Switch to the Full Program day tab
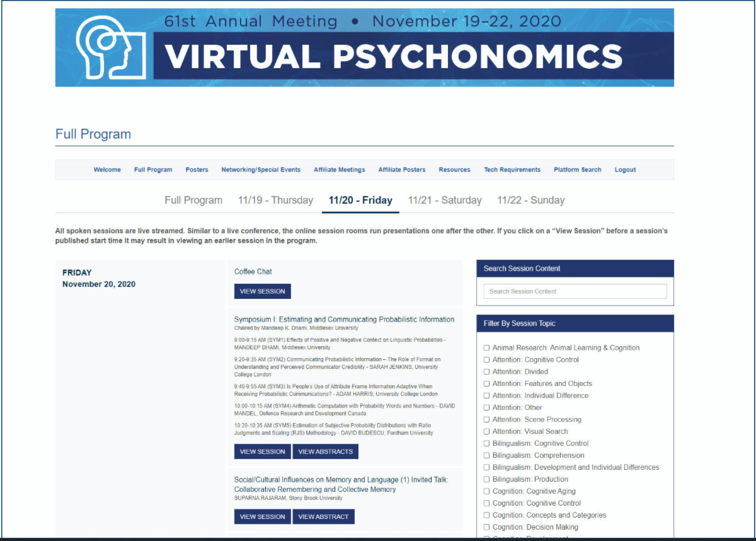Viewport: 756px width, 541px height. point(193,201)
